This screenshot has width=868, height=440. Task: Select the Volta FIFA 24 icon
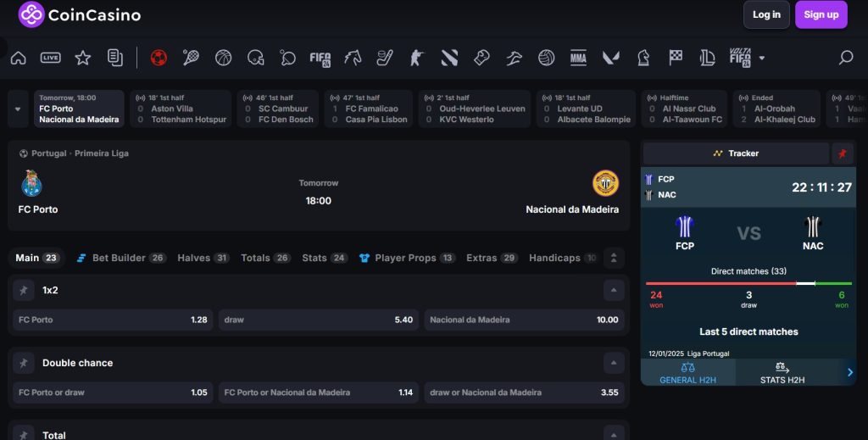pos(740,58)
